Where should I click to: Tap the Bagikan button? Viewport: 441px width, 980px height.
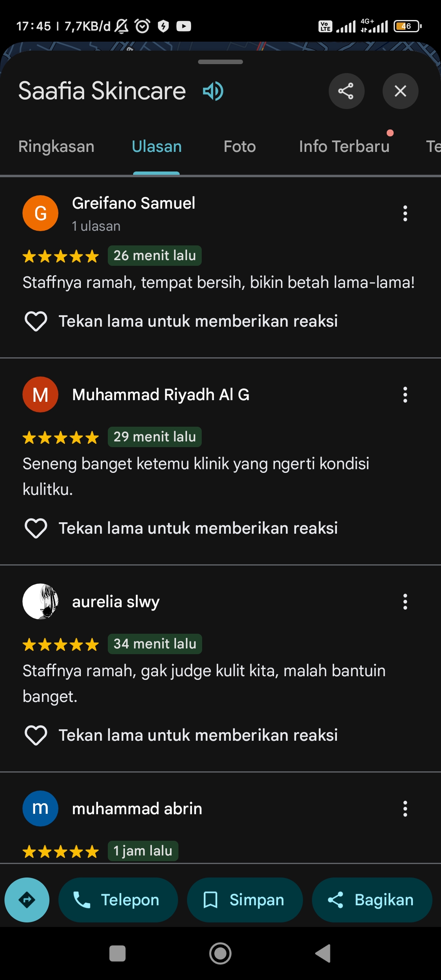point(372,900)
